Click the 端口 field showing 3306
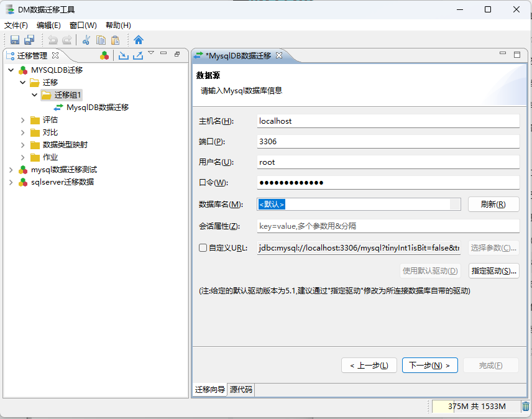This screenshot has width=532, height=419. 388,142
